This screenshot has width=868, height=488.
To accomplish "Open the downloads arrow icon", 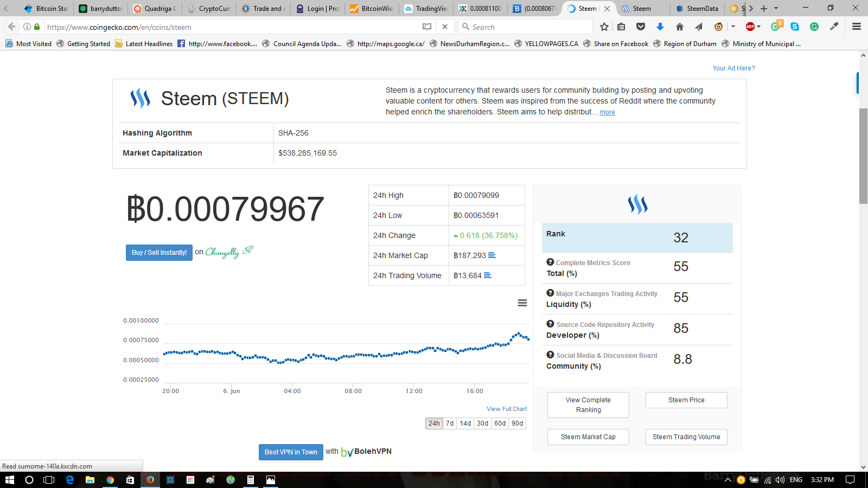I will (660, 27).
